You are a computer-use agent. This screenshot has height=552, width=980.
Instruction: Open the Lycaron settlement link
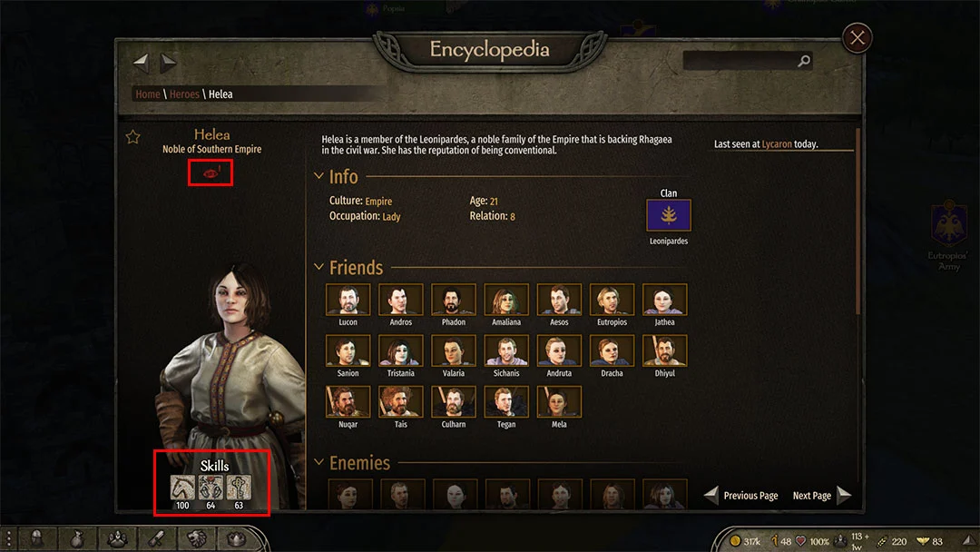777,143
